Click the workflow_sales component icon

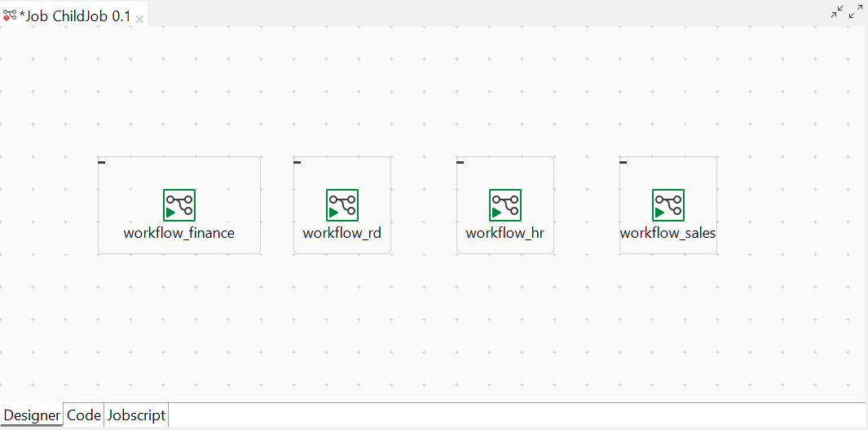click(668, 205)
